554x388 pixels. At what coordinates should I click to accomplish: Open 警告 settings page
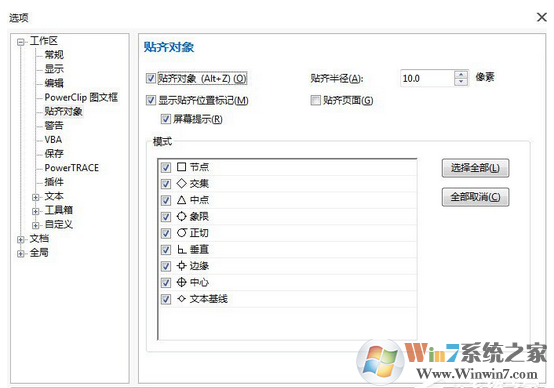(54, 125)
